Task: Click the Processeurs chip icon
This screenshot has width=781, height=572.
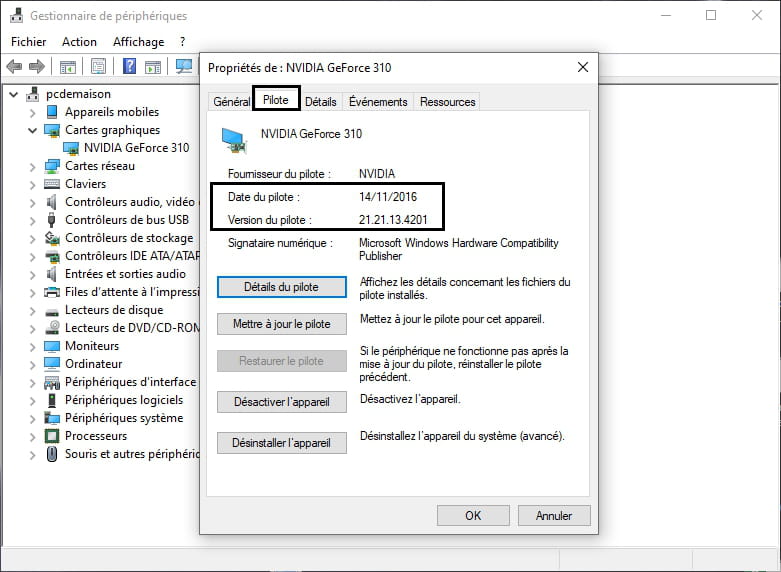Action: point(52,436)
